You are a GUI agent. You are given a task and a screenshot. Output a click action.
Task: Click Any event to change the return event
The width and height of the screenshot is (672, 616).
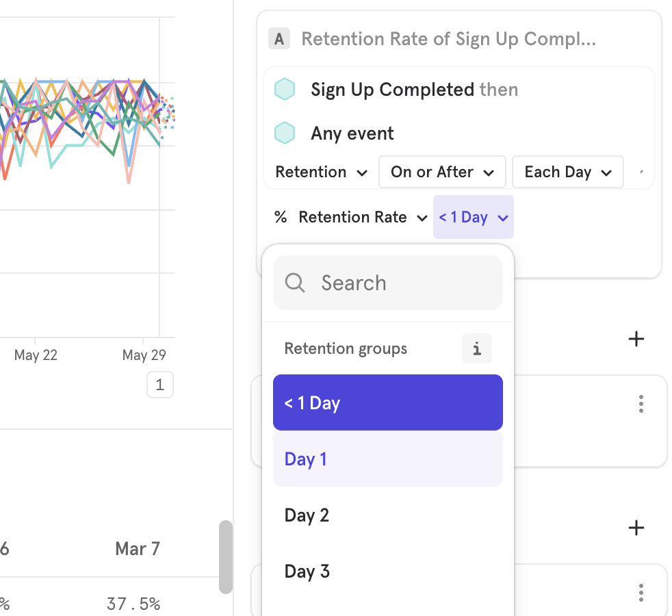352,133
